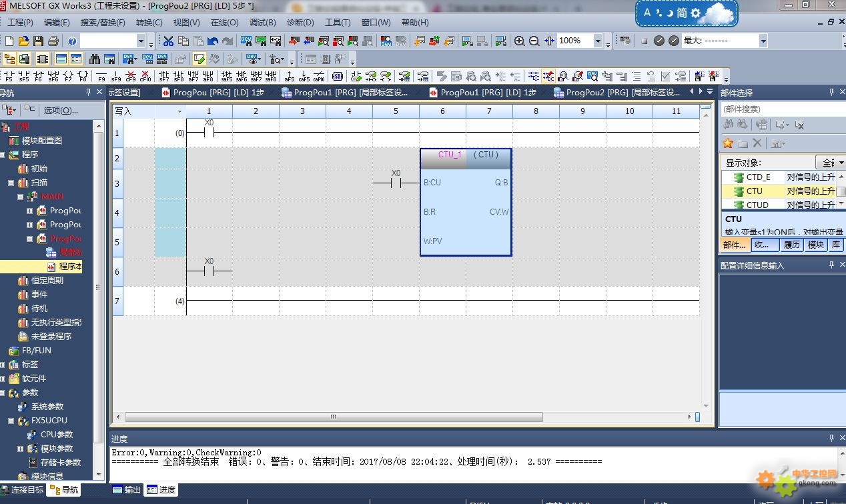The height and width of the screenshot is (504, 846).
Task: Clear parts search with the X icon
Action: pos(799,125)
